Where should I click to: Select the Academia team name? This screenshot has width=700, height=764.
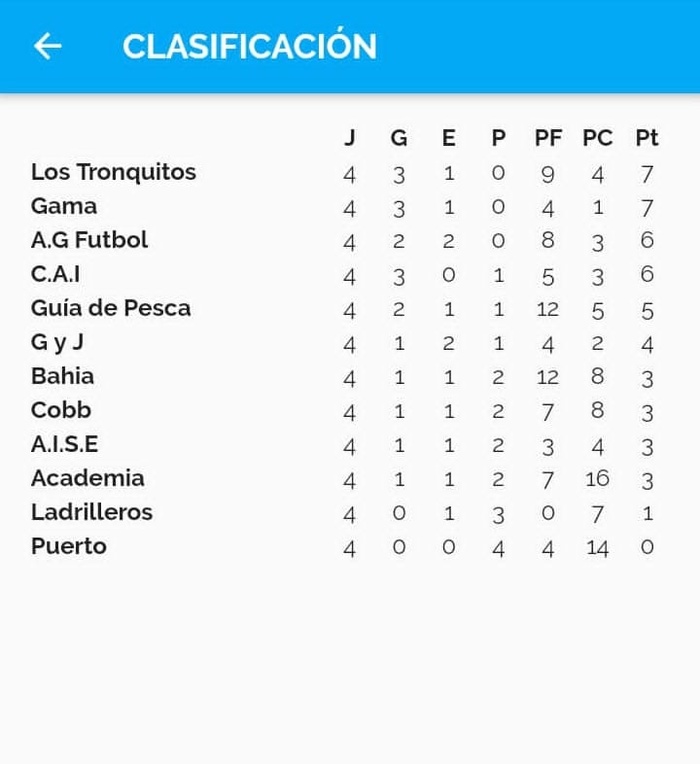coord(87,478)
